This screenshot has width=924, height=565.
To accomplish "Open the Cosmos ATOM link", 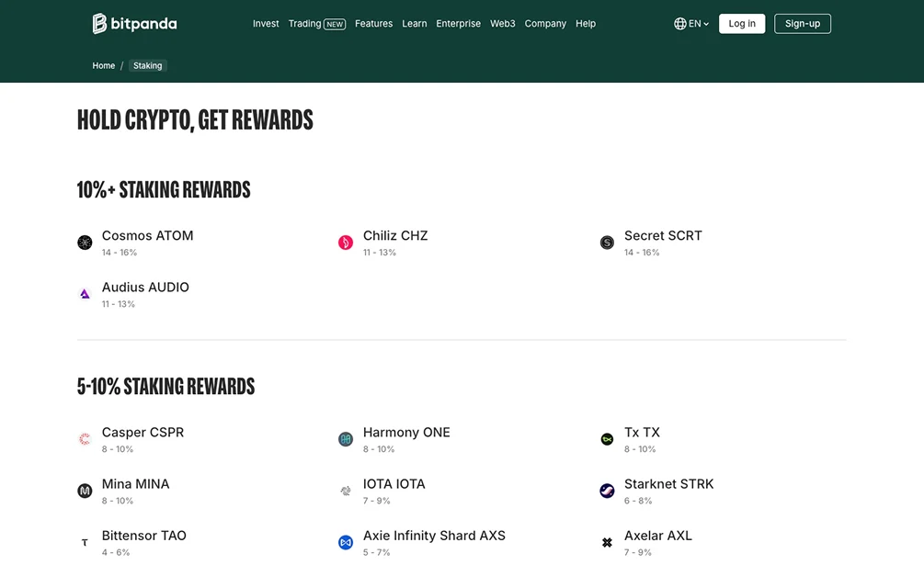I will pyautogui.click(x=147, y=235).
